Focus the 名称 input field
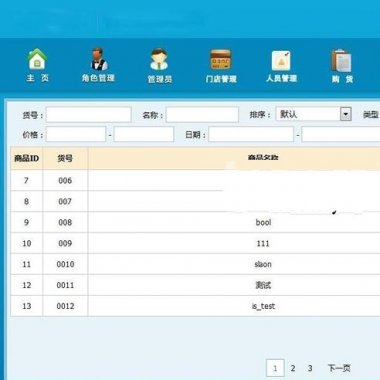This screenshot has height=380, width=380. point(202,115)
